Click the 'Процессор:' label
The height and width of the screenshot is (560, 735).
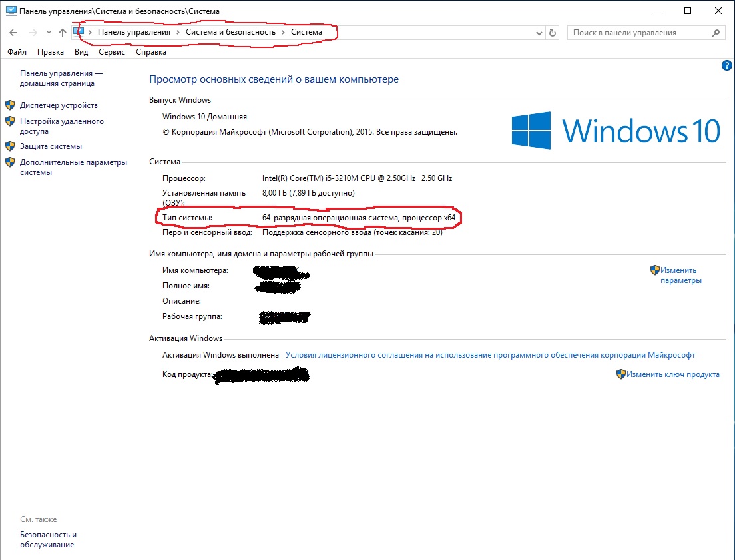184,178
